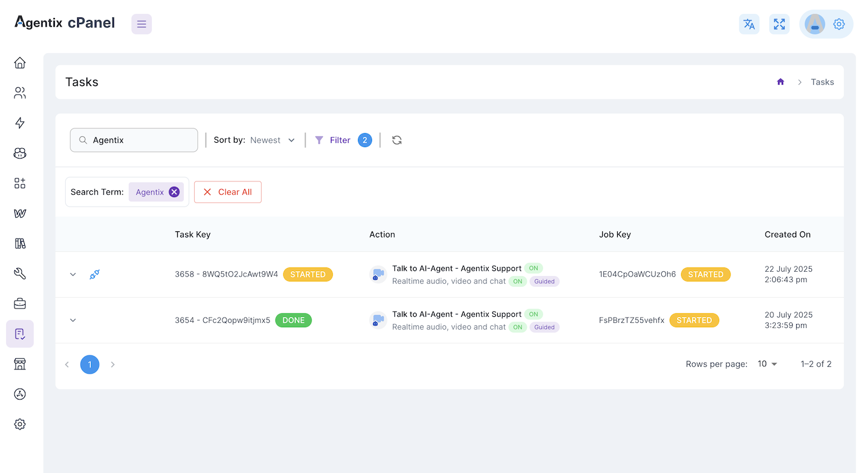The height and width of the screenshot is (473, 868).
Task: Go to previous page arrow
Action: point(67,365)
